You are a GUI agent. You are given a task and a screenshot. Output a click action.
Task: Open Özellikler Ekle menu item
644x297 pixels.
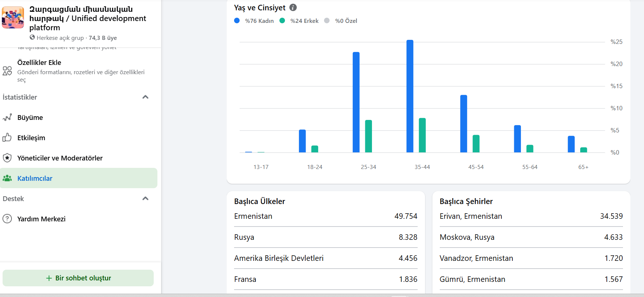[x=79, y=70]
